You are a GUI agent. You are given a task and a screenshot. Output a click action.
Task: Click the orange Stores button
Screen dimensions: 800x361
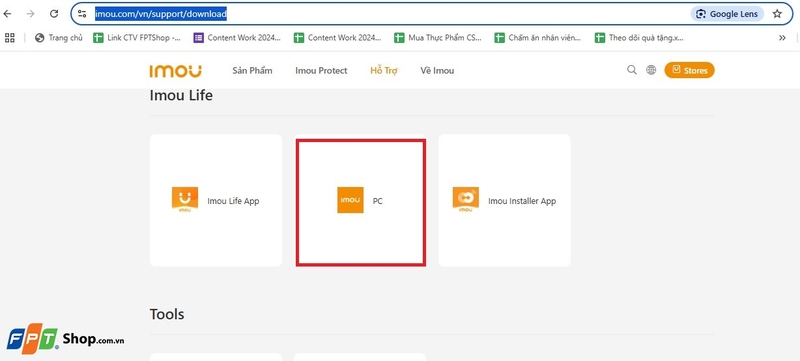click(689, 70)
